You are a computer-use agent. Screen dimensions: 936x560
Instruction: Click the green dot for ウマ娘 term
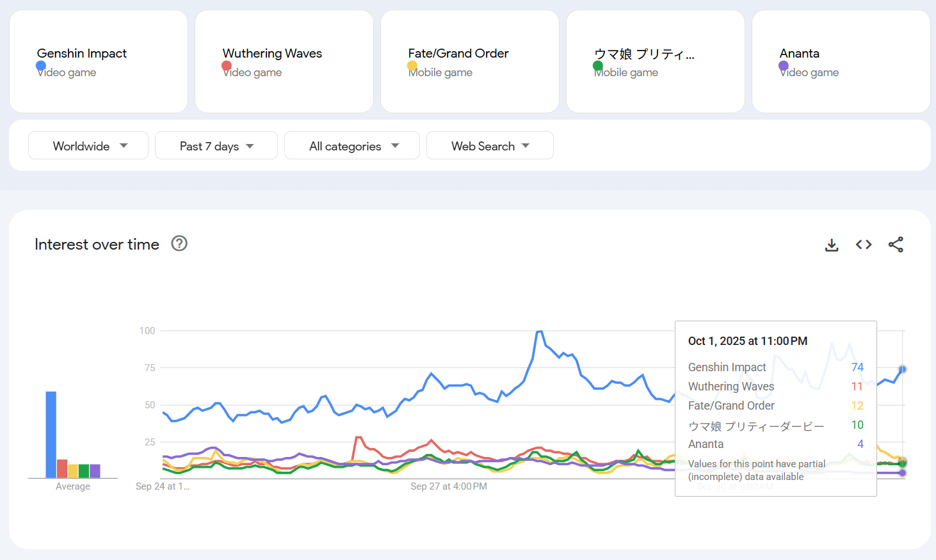pyautogui.click(x=598, y=65)
